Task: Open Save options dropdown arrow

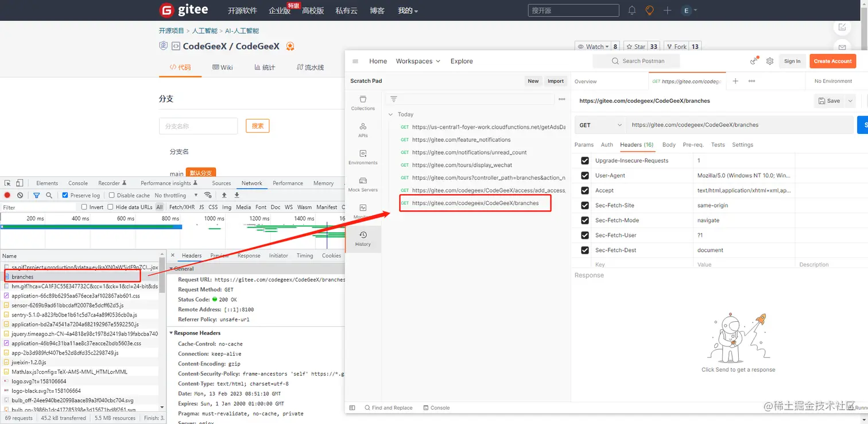Action: (x=850, y=101)
